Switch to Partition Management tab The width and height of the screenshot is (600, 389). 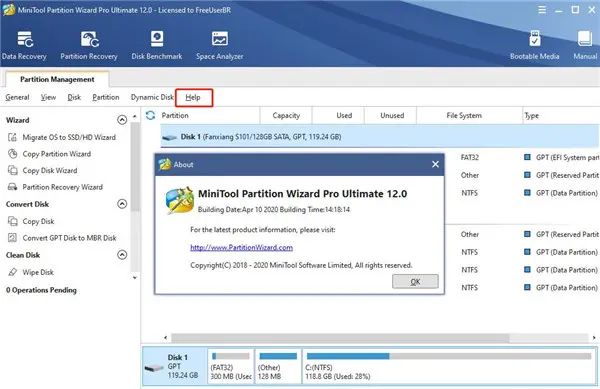point(57,79)
